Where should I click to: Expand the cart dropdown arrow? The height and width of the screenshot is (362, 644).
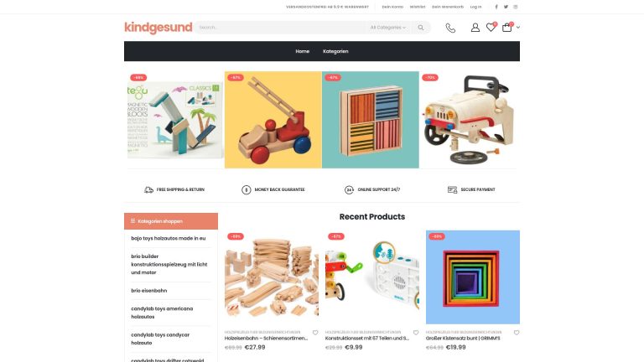(x=518, y=28)
